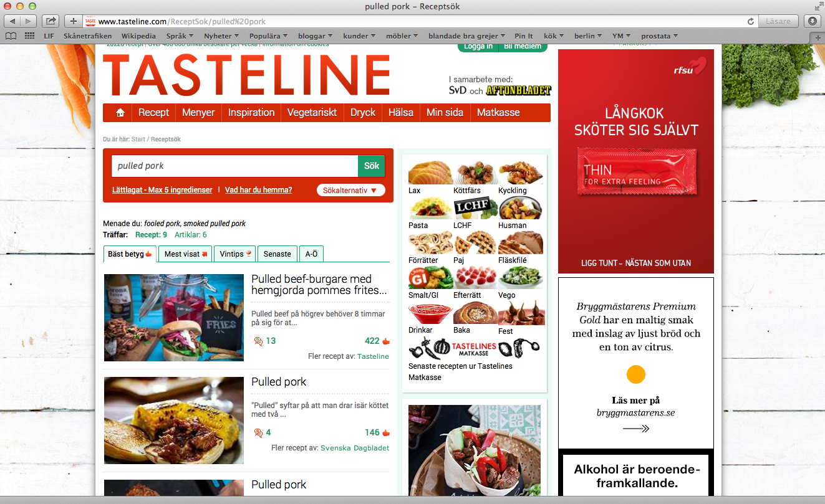Open the Kyckling category picture
The height and width of the screenshot is (504, 825).
click(521, 173)
